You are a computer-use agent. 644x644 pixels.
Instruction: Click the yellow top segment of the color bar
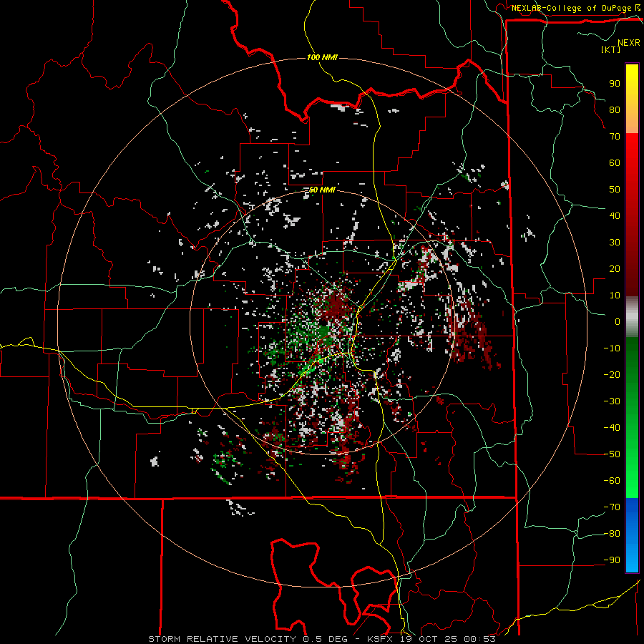(x=632, y=99)
